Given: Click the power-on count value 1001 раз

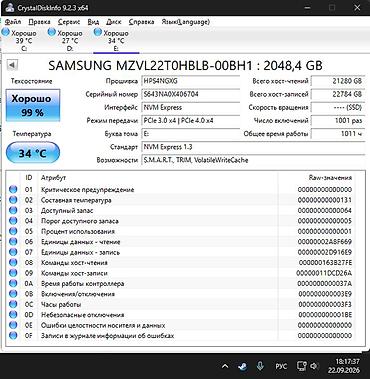Looking at the screenshot, I should pos(338,121).
